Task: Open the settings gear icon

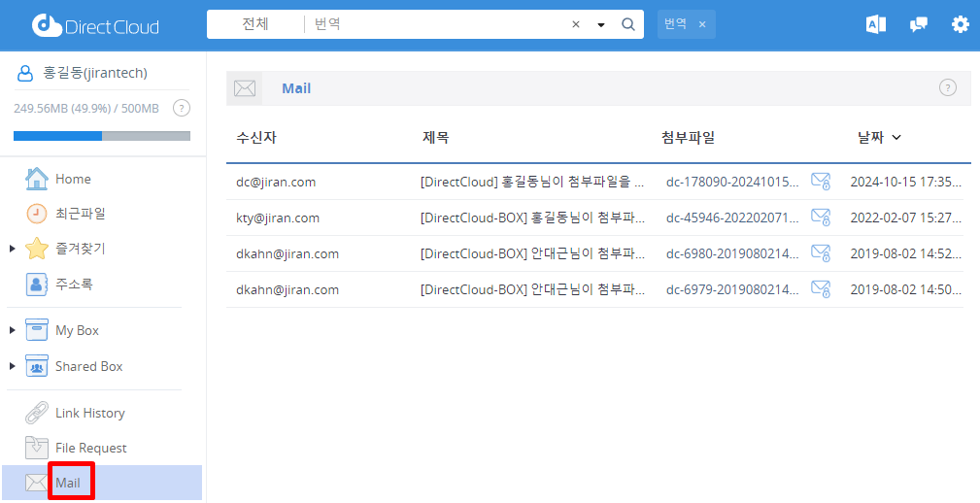Action: tap(960, 24)
